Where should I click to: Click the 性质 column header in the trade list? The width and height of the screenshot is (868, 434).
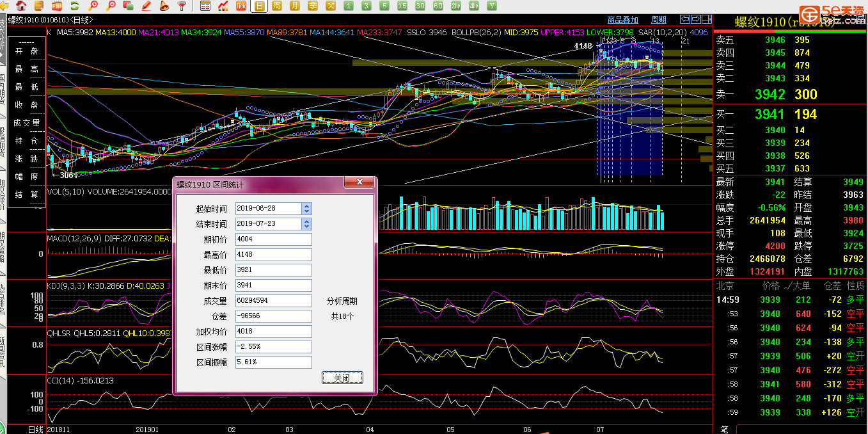click(x=855, y=285)
